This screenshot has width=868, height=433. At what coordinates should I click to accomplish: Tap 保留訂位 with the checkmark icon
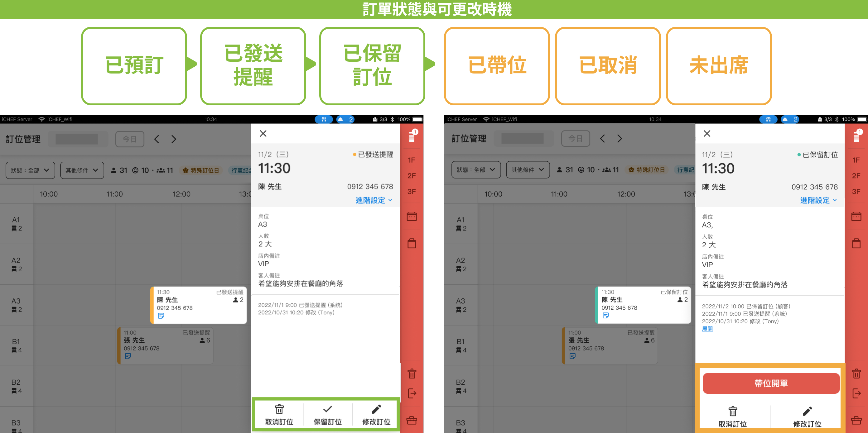coord(327,415)
